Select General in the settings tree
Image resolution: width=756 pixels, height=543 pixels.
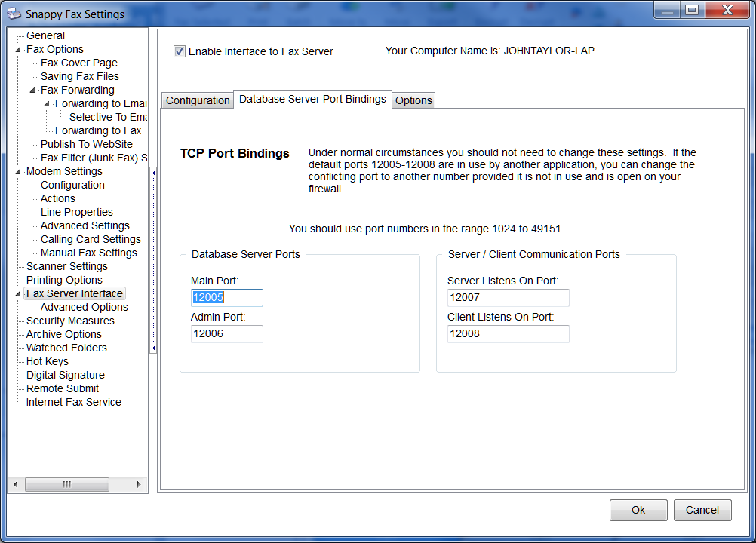[x=45, y=35]
